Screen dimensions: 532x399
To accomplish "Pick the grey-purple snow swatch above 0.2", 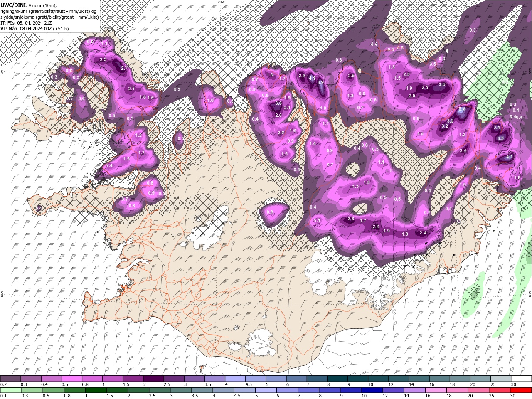I will point(10,379).
